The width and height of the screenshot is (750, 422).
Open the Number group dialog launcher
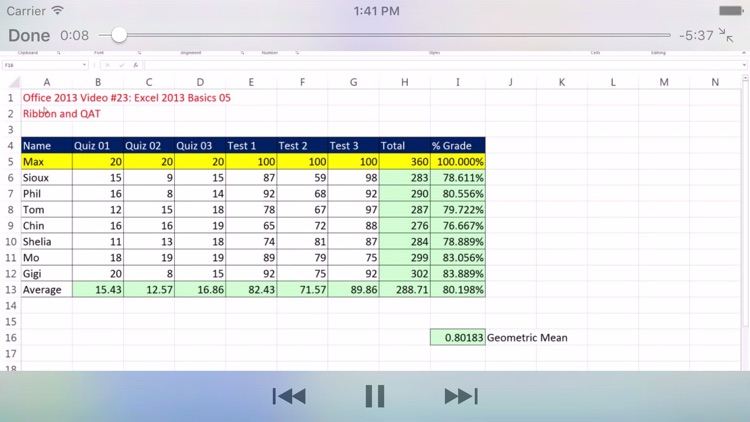(297, 53)
